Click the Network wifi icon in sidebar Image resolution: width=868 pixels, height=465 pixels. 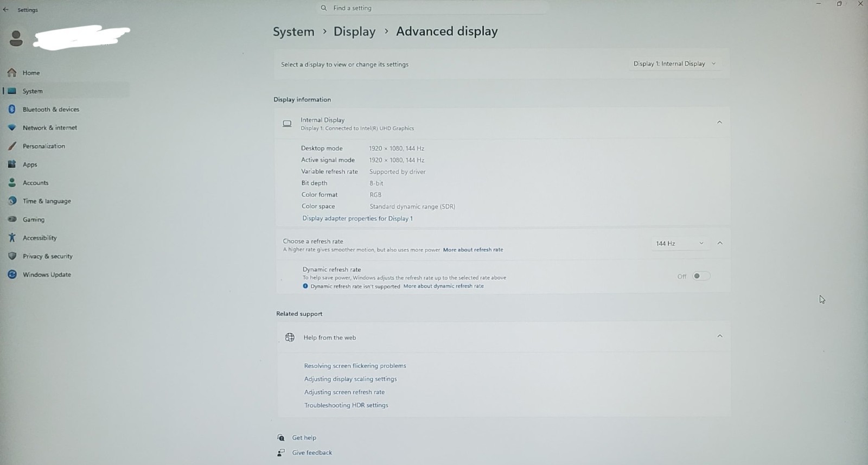pos(12,128)
